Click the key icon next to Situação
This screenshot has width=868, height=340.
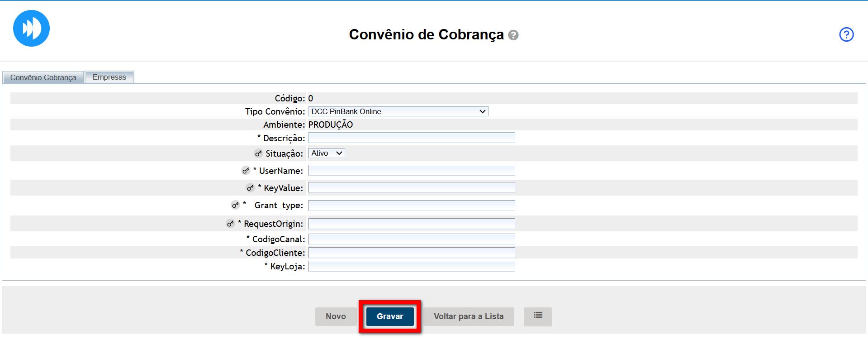tap(258, 153)
